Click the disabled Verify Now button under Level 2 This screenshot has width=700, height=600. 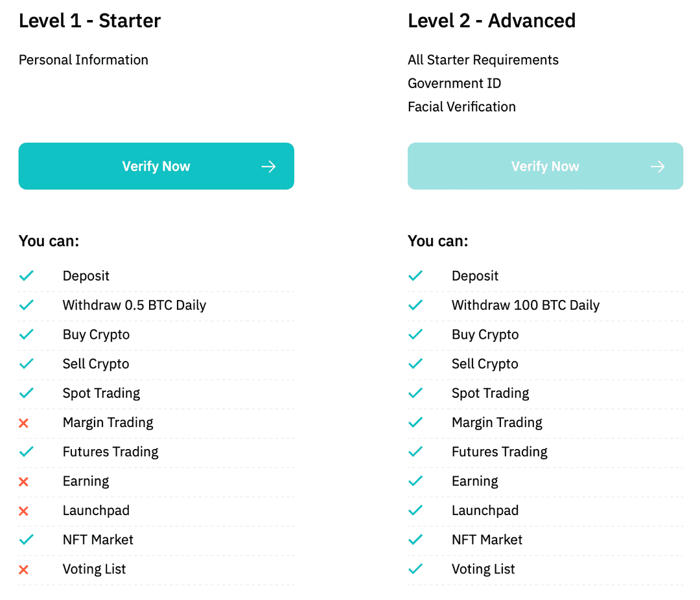[x=545, y=166]
